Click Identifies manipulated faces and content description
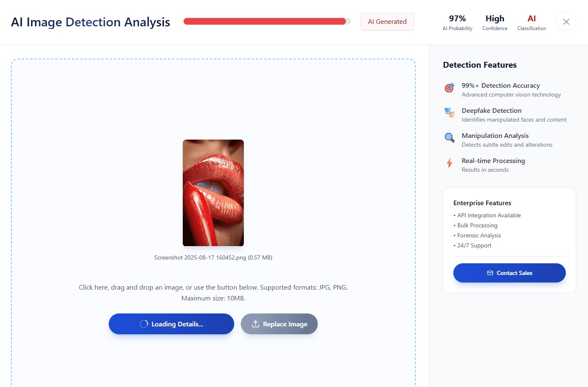The height and width of the screenshot is (387, 588). click(514, 120)
